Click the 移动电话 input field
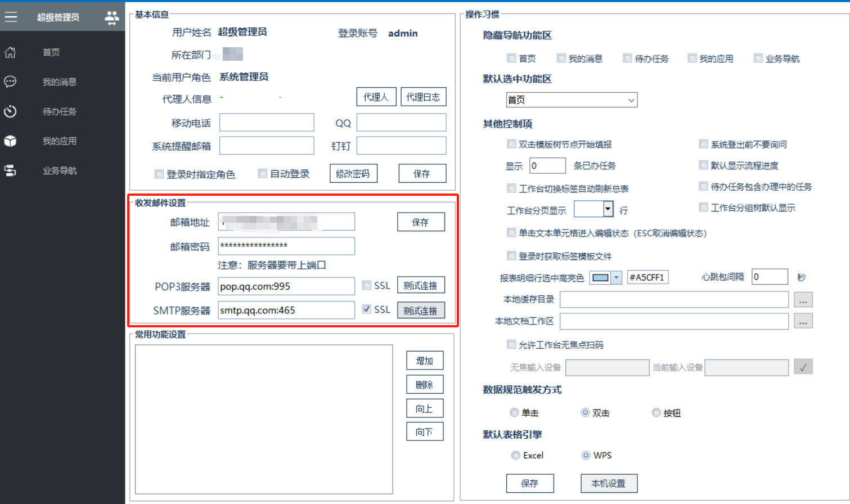Image resolution: width=850 pixels, height=504 pixels. tap(267, 123)
